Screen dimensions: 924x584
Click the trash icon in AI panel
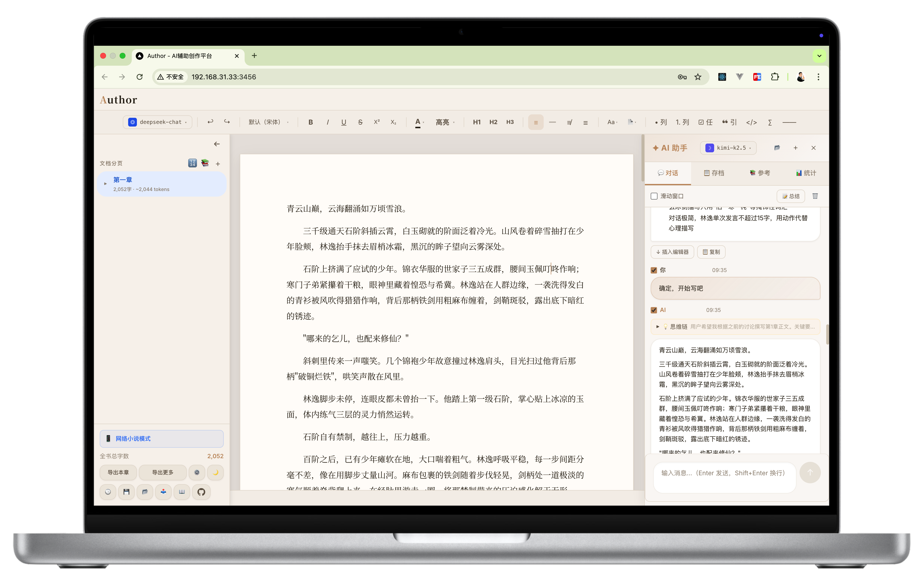pos(815,196)
